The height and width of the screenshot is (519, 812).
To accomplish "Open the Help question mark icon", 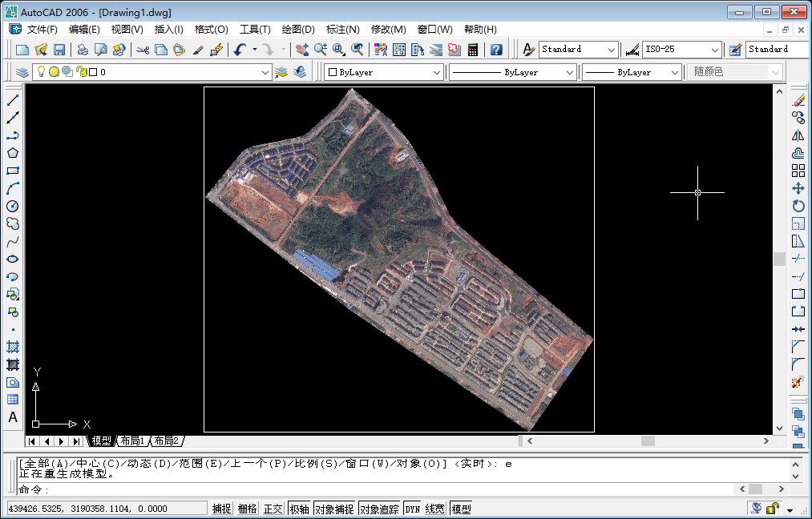I will pyautogui.click(x=496, y=50).
